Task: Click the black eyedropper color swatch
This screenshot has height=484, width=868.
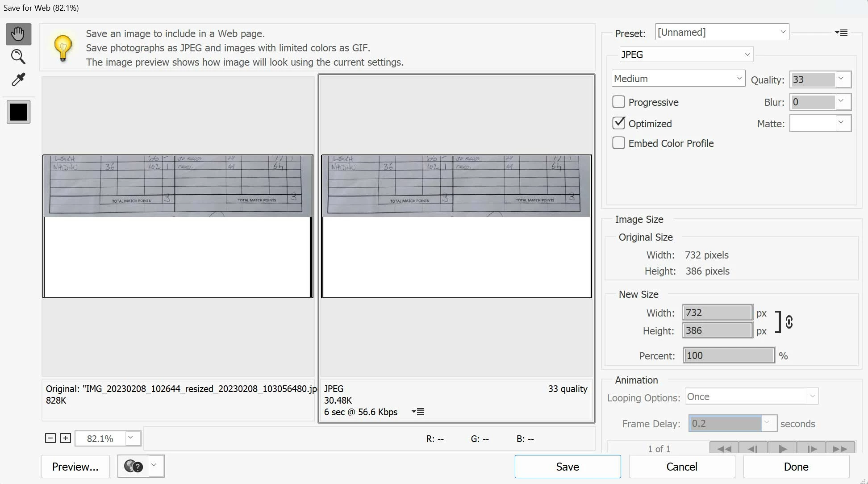Action: (18, 112)
